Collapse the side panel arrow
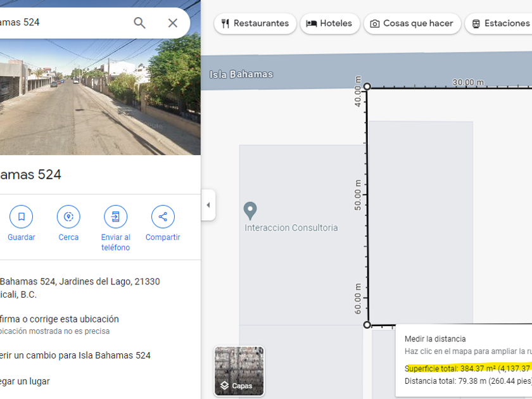This screenshot has height=399, width=532. [x=208, y=205]
